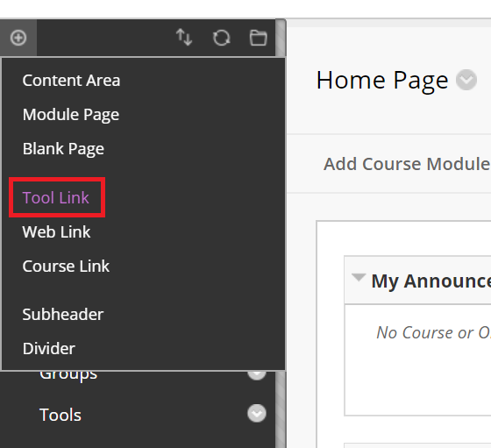Click the reorder menu arrows icon
The height and width of the screenshot is (448, 491).
tap(184, 37)
